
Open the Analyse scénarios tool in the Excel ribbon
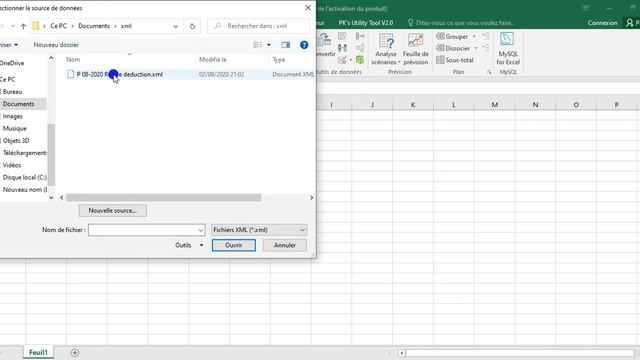386,49
